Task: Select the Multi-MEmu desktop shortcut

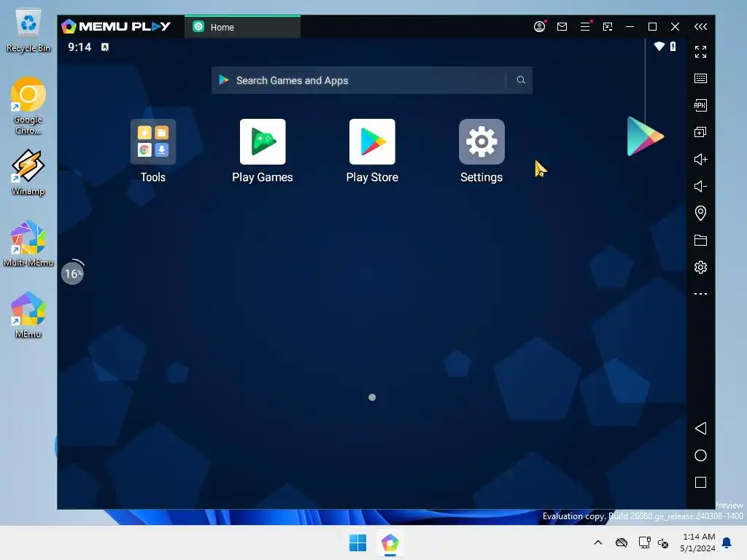Action: coord(28,244)
